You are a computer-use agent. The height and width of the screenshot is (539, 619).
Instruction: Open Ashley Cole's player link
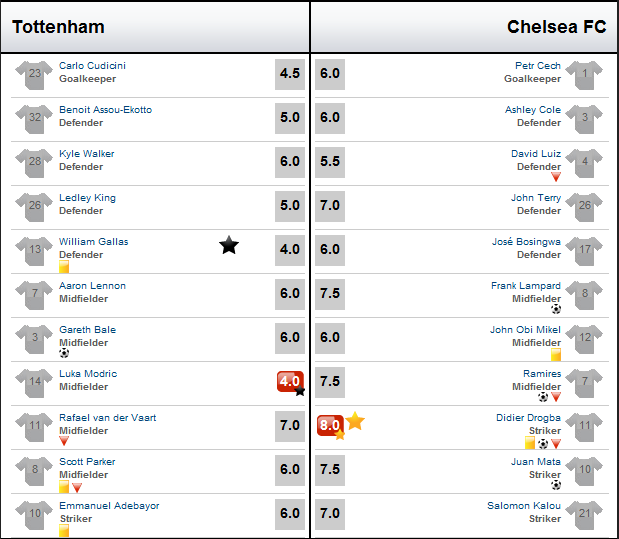(x=533, y=110)
